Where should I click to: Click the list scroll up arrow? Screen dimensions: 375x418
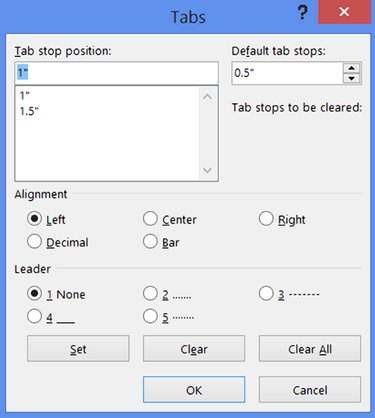click(x=207, y=97)
